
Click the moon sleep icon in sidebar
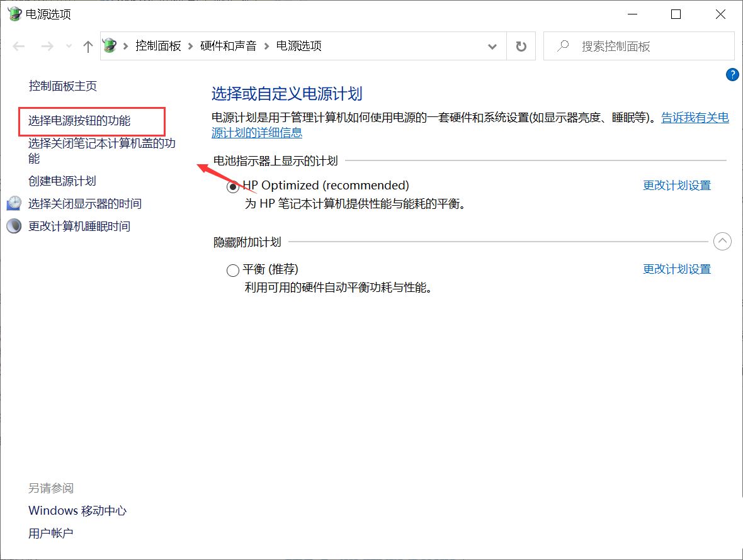pyautogui.click(x=14, y=226)
